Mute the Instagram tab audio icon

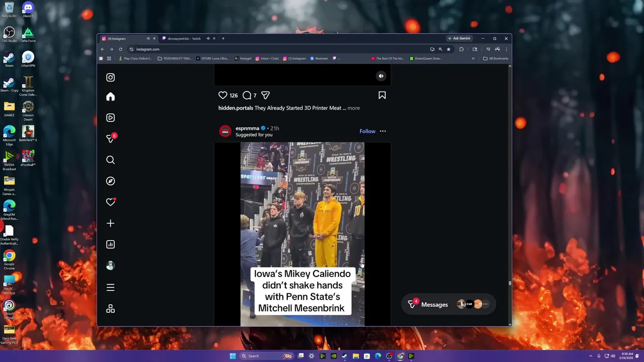148,38
